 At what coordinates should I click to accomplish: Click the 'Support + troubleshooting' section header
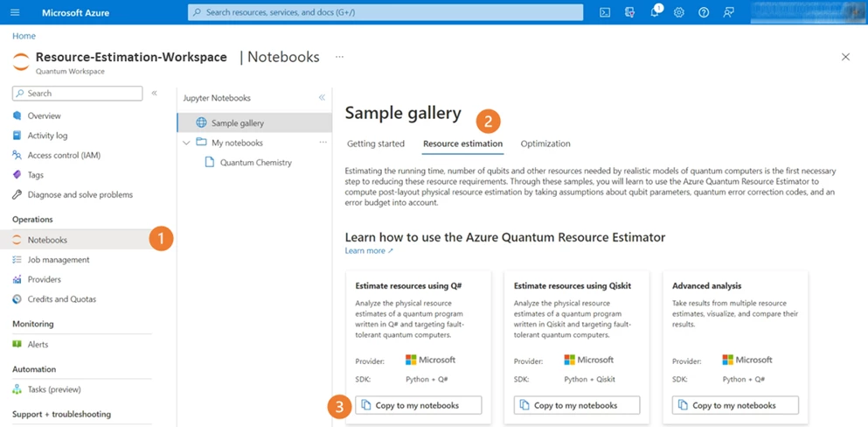[x=61, y=414]
